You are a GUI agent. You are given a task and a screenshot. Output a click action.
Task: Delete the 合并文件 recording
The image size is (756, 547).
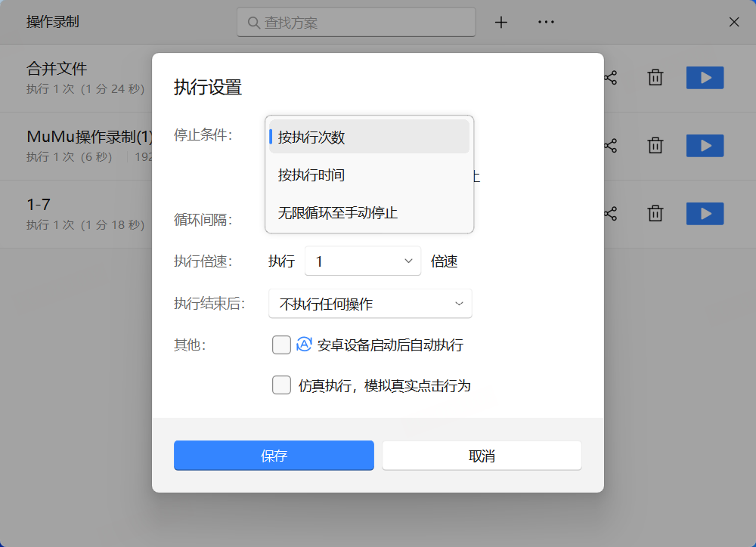655,78
